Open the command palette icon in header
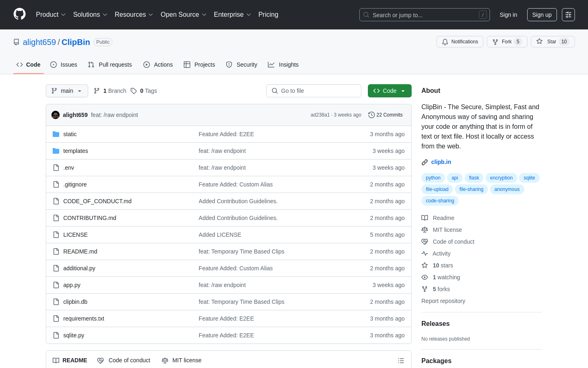Screen dimensions: 588x368 568,15
